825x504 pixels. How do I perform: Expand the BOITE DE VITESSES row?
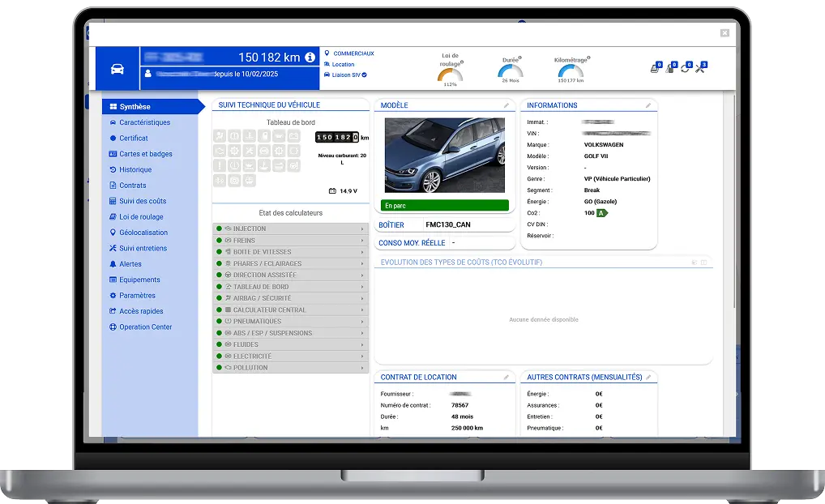(x=290, y=252)
